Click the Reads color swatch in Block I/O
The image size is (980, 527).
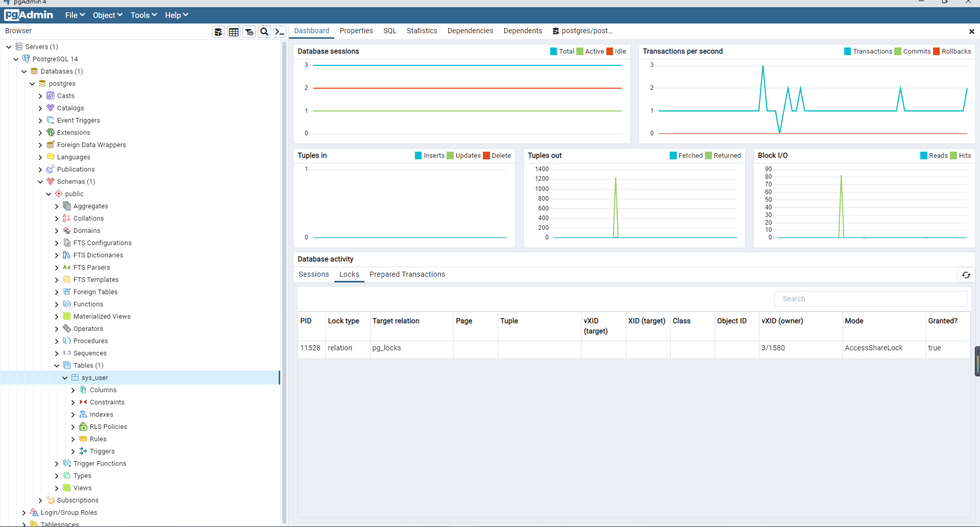click(x=924, y=156)
